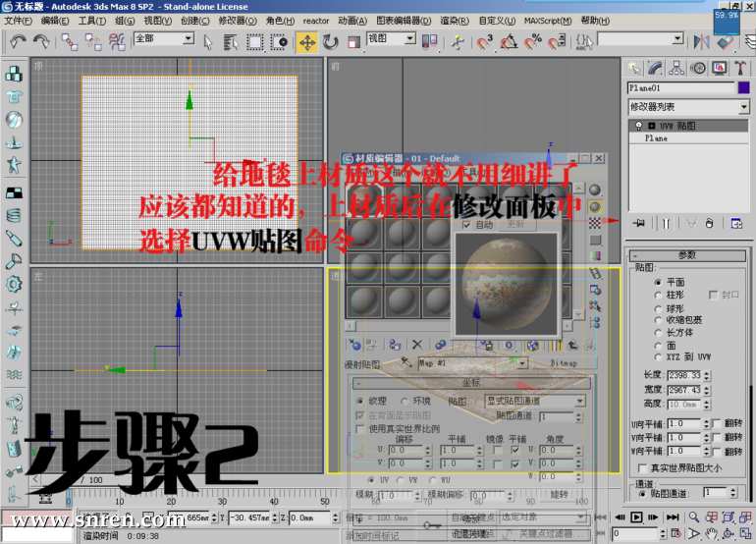Select the Unlink Selection tool

[93, 42]
